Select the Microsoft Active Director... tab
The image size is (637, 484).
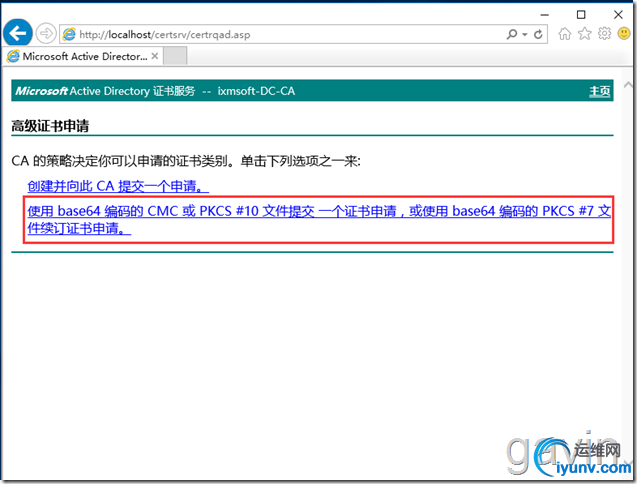pos(83,56)
